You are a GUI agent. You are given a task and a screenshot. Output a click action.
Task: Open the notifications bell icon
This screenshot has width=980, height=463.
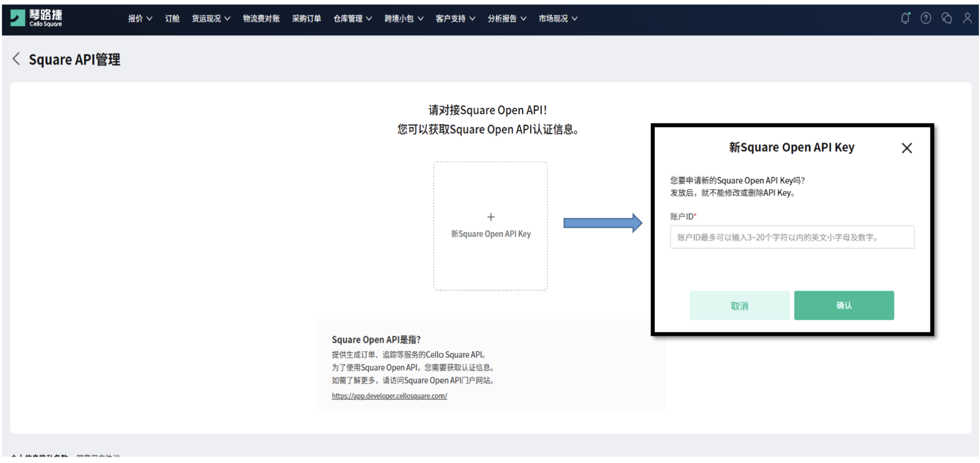point(905,18)
